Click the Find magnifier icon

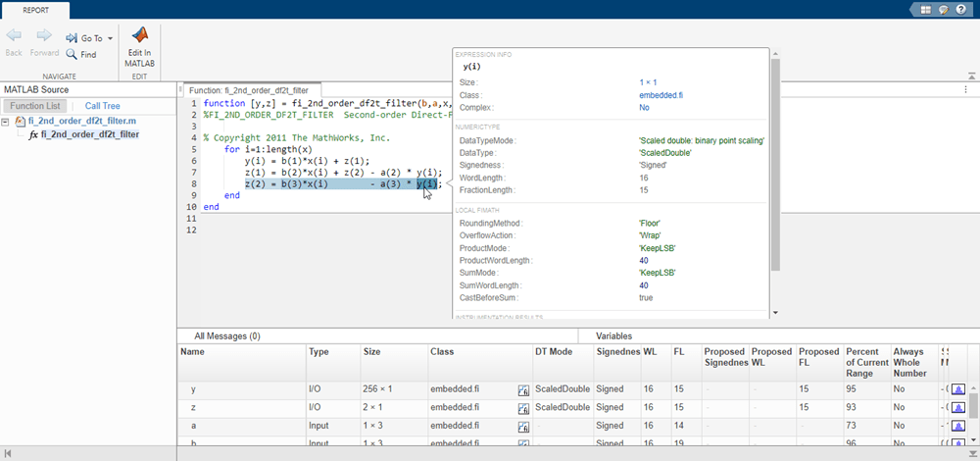click(x=72, y=55)
